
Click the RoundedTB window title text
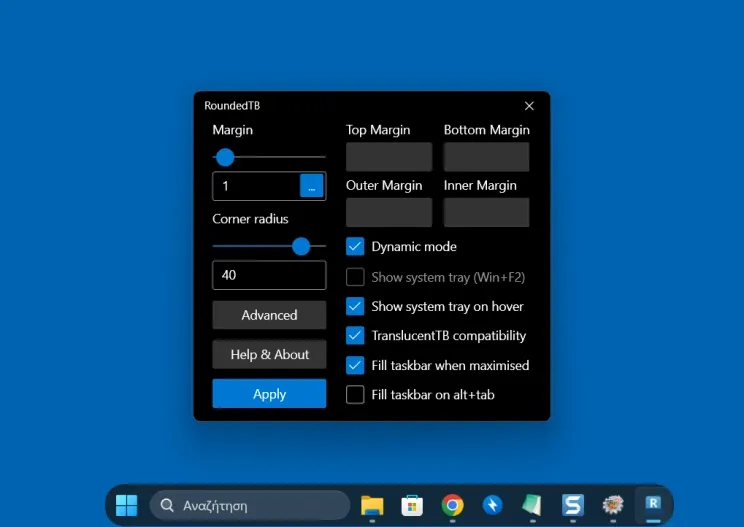point(232,106)
